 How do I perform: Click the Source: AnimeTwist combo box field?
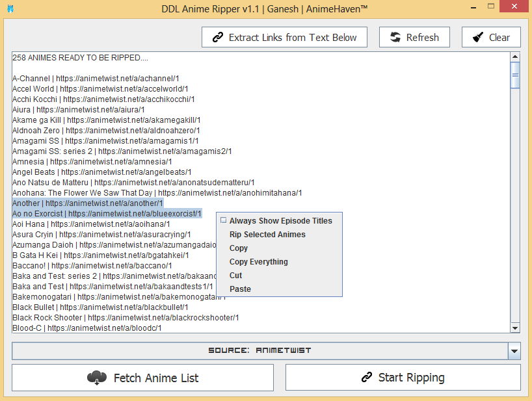260,351
